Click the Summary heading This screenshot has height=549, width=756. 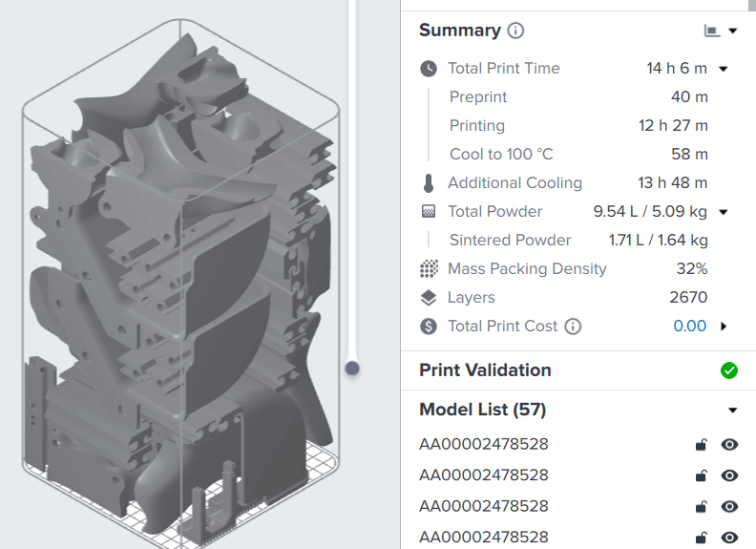(x=460, y=31)
